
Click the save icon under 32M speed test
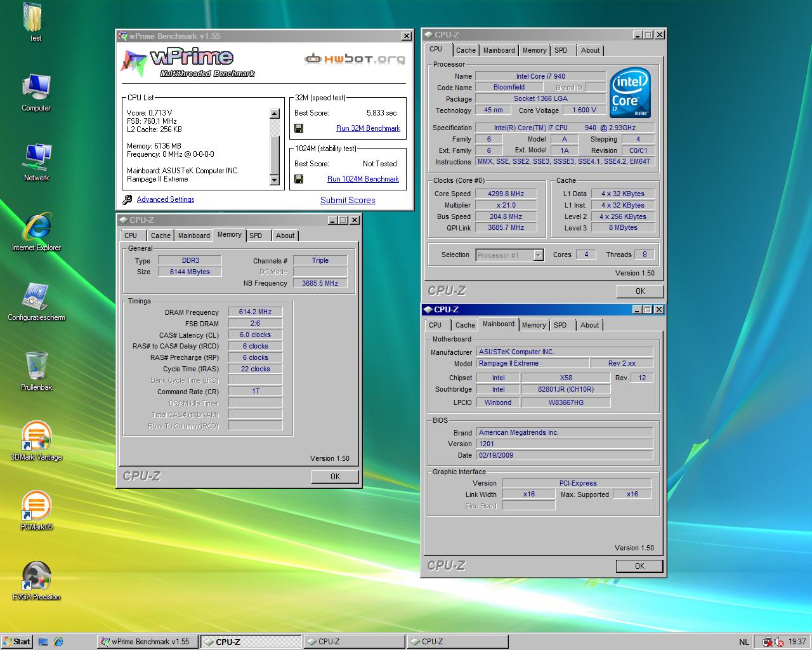299,128
